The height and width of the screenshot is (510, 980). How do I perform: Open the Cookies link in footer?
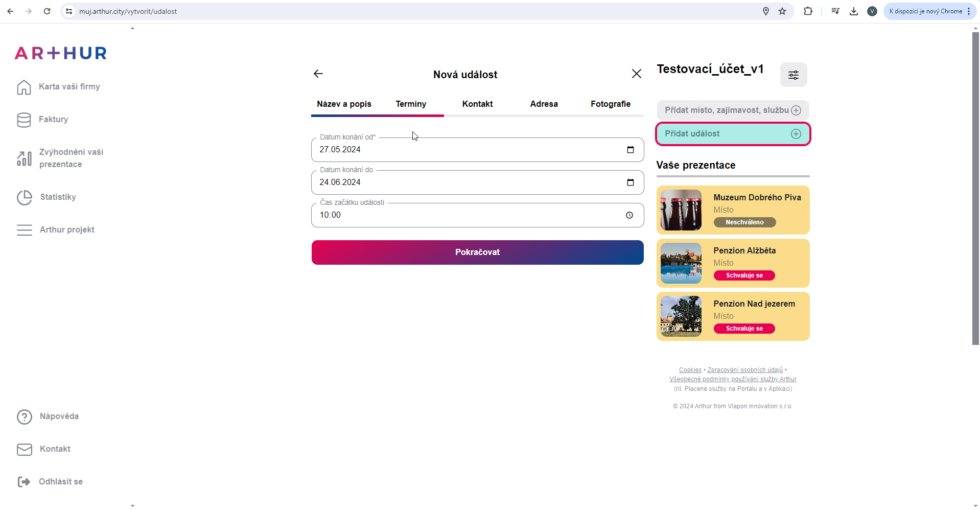(690, 370)
